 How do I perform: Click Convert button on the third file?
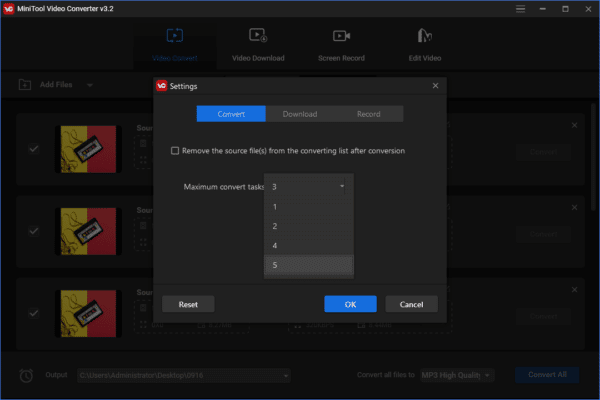point(543,316)
